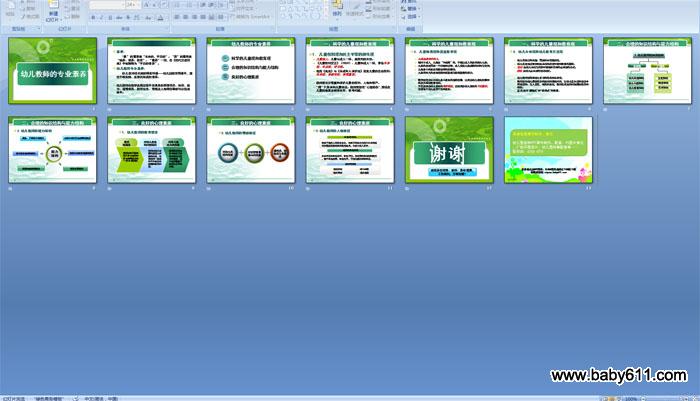Toggle bold formatting
Viewport: 700px width, 401px height.
(92, 17)
